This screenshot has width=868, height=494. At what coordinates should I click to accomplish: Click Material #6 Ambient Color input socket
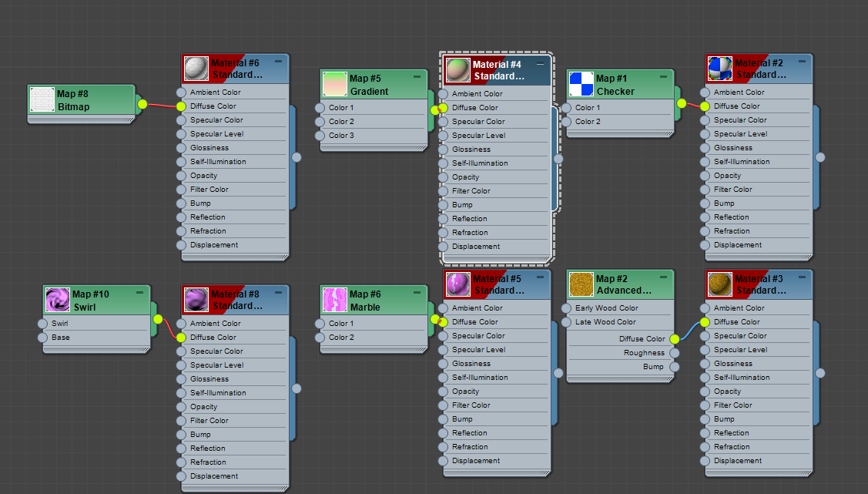point(181,92)
